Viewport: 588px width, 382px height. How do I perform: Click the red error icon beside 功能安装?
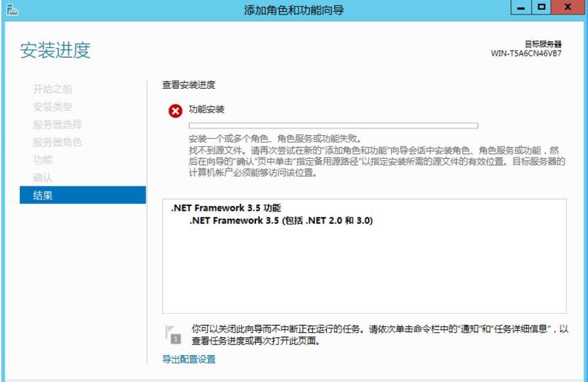coord(175,111)
